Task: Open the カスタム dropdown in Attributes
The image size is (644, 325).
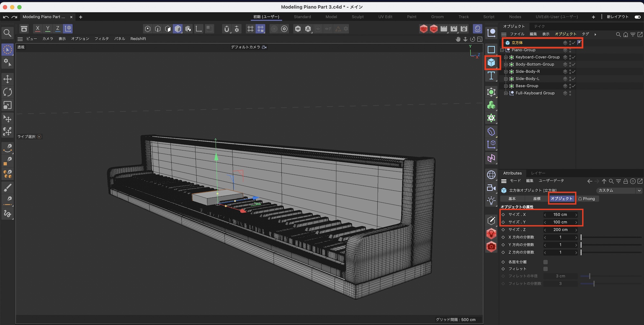Action: click(619, 190)
